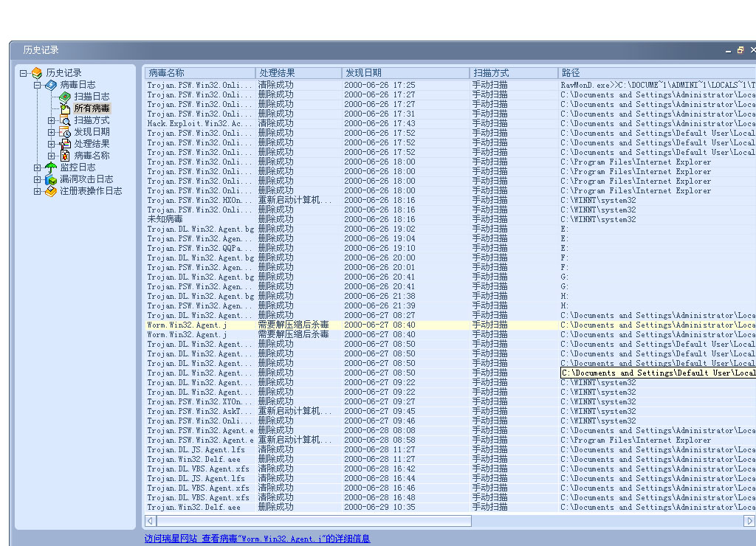The height and width of the screenshot is (546, 756).
Task: Click horizontal scrollbar right arrow
Action: tap(749, 521)
